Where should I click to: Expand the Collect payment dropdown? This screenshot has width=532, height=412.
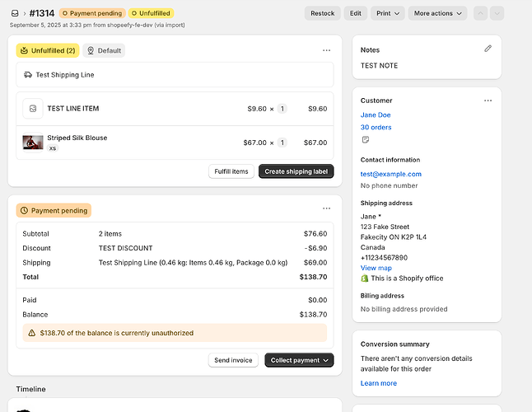click(x=299, y=360)
